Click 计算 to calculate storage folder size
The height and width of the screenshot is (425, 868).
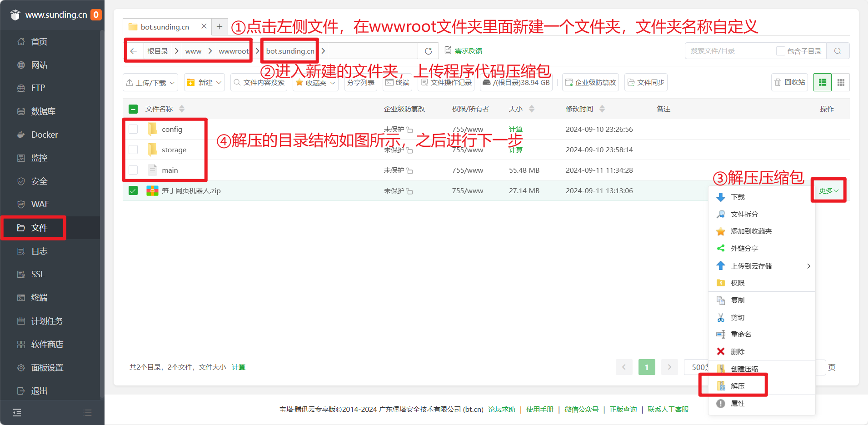(515, 149)
